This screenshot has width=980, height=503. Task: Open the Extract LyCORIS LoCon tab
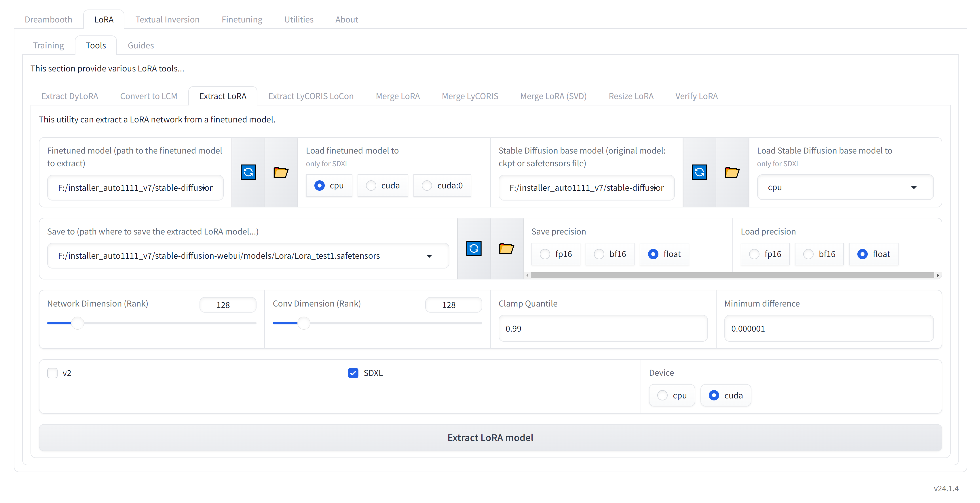[x=311, y=96]
